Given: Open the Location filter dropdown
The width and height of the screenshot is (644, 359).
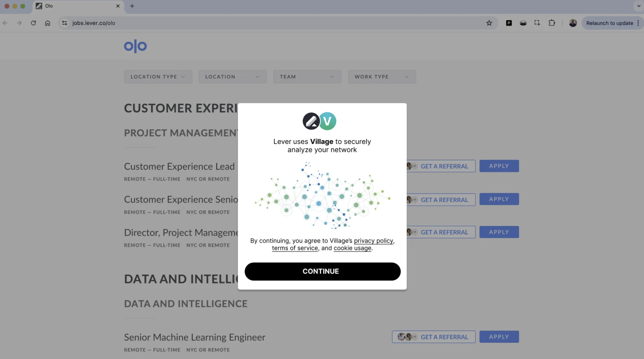Looking at the screenshot, I should coord(232,77).
